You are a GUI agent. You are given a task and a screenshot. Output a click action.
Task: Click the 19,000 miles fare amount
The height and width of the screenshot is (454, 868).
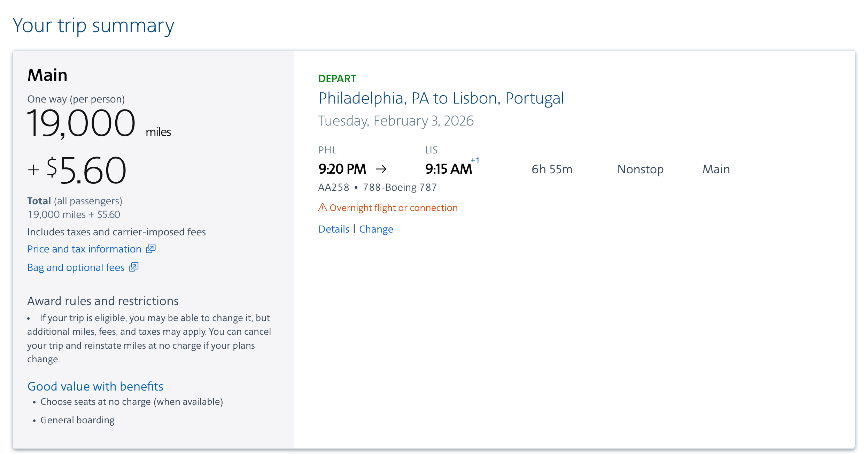click(x=81, y=123)
